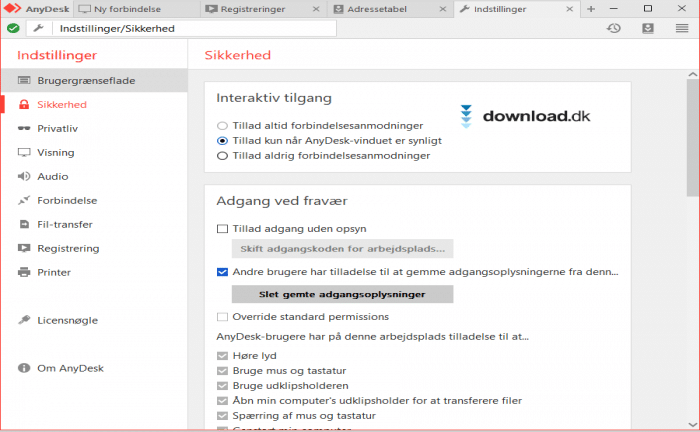The height and width of the screenshot is (432, 700).
Task: Open Licensnøgle section
Action: (94, 320)
